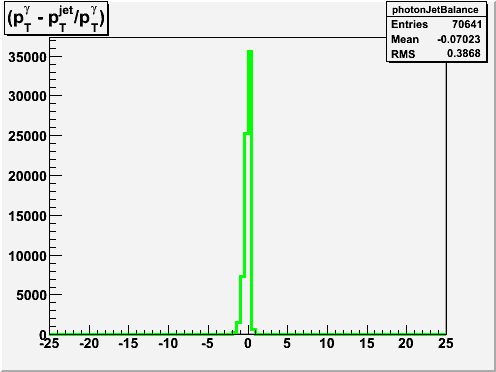Screen dimensions: 496x372
Task: Click the y-axis label 15000
Action: click(x=27, y=216)
